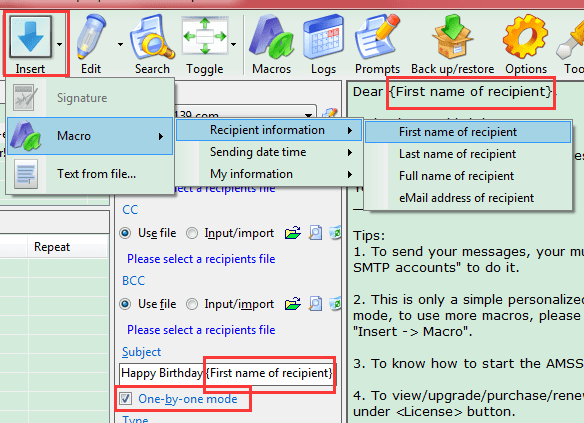Open Recipient information submenu
584x423 pixels.
[x=269, y=130]
